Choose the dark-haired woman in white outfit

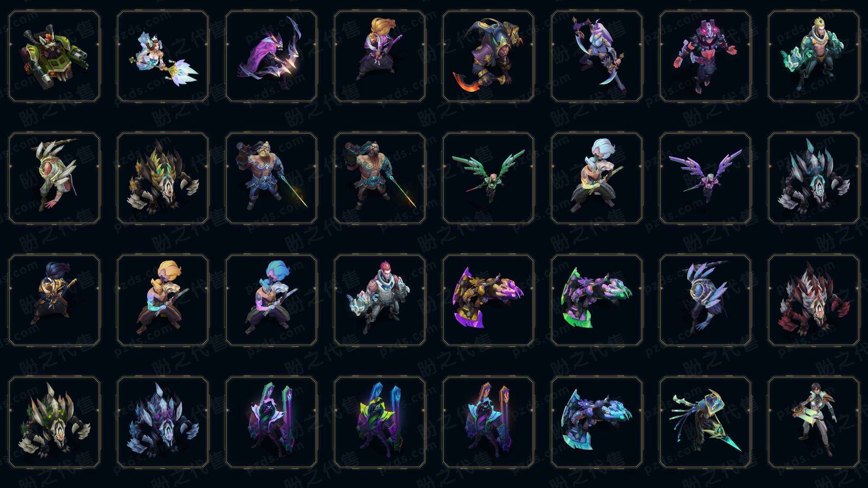click(814, 422)
